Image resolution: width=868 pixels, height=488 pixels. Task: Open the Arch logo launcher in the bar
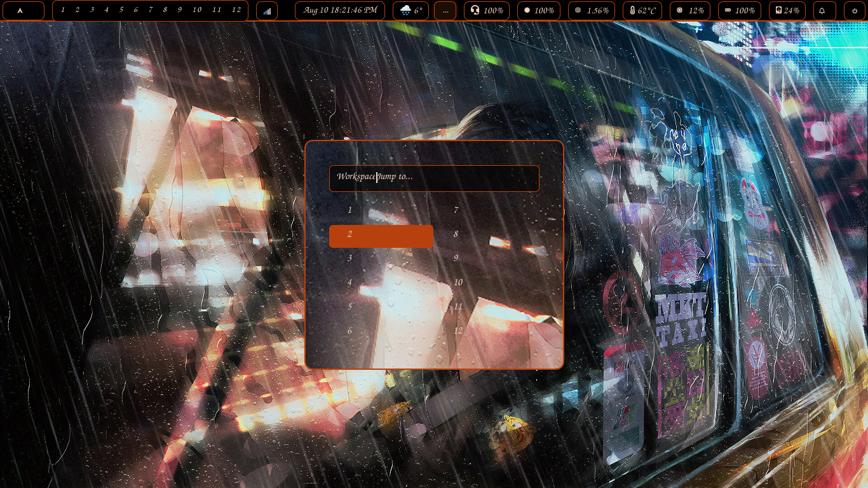tap(24, 11)
